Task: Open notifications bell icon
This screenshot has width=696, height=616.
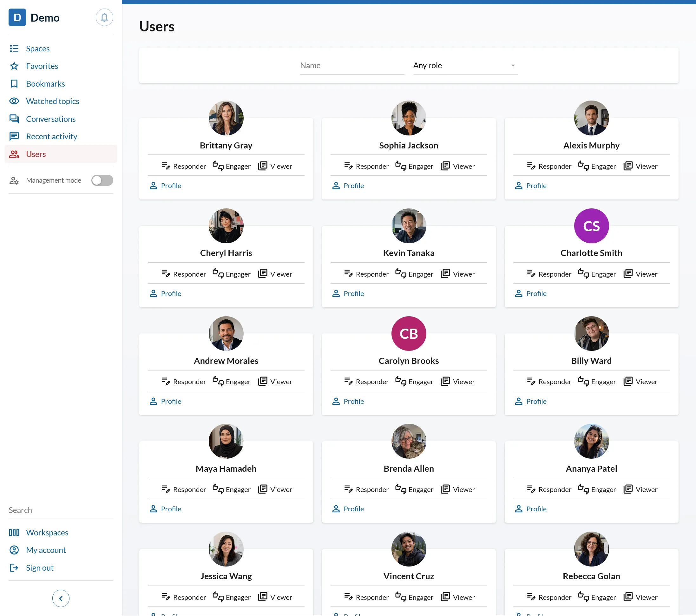Action: pyautogui.click(x=104, y=17)
